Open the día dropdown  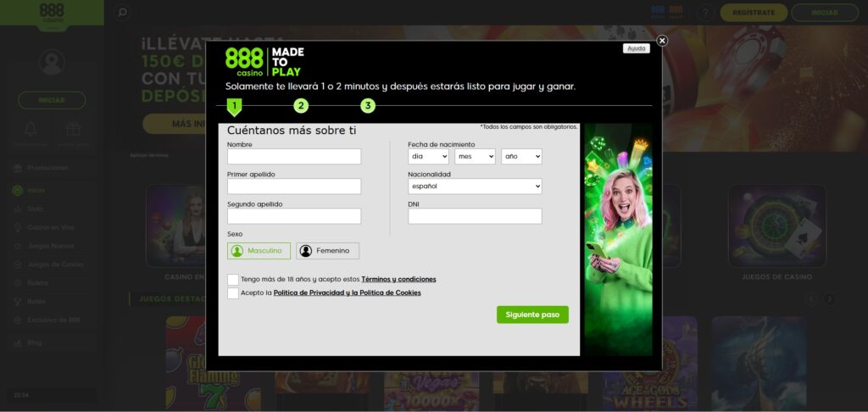tap(428, 156)
